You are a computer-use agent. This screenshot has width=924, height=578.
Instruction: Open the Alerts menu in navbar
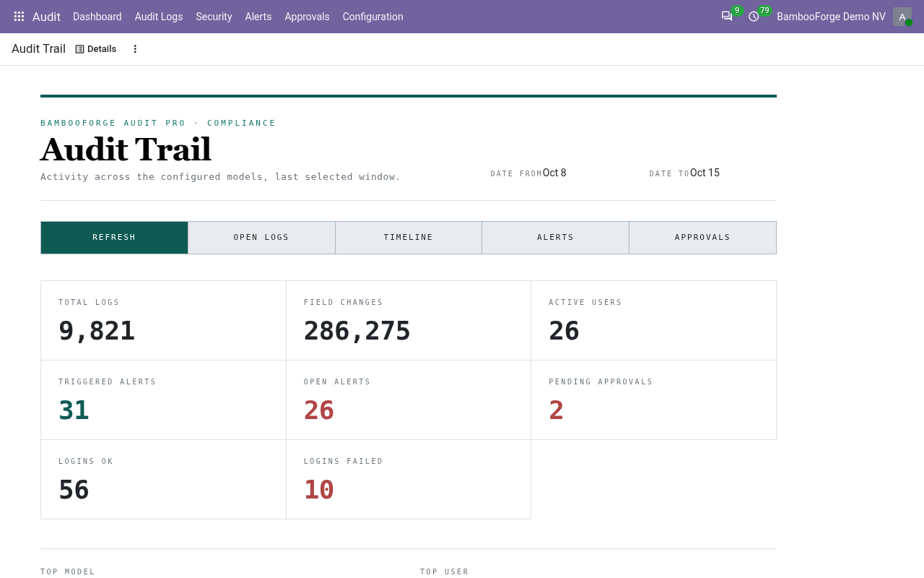click(x=258, y=17)
